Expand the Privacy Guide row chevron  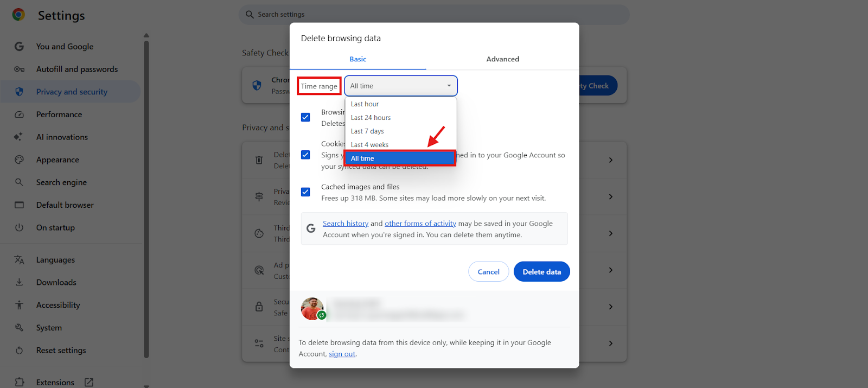(611, 196)
